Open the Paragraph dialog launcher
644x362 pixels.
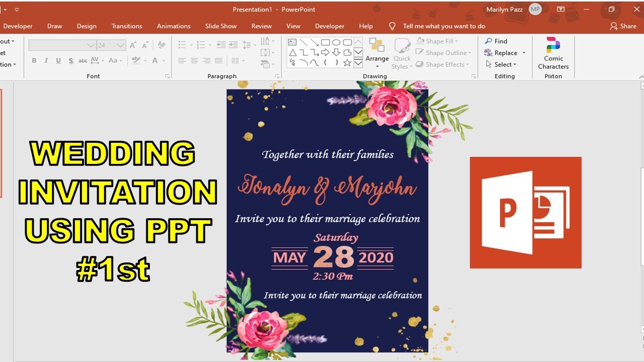click(x=277, y=76)
